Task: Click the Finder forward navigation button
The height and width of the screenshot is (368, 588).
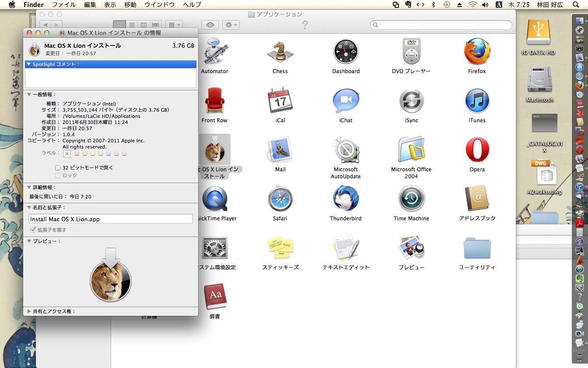Action: click(x=57, y=25)
